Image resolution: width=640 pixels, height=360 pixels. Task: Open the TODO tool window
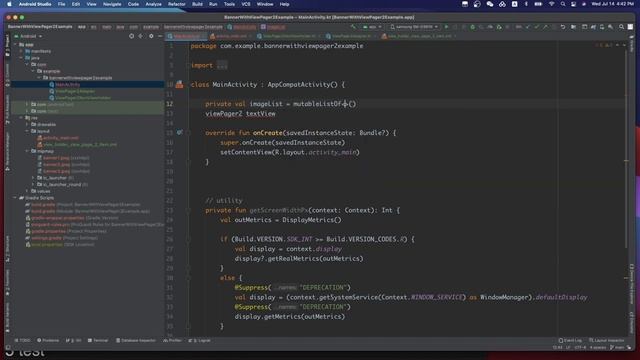pos(22,340)
